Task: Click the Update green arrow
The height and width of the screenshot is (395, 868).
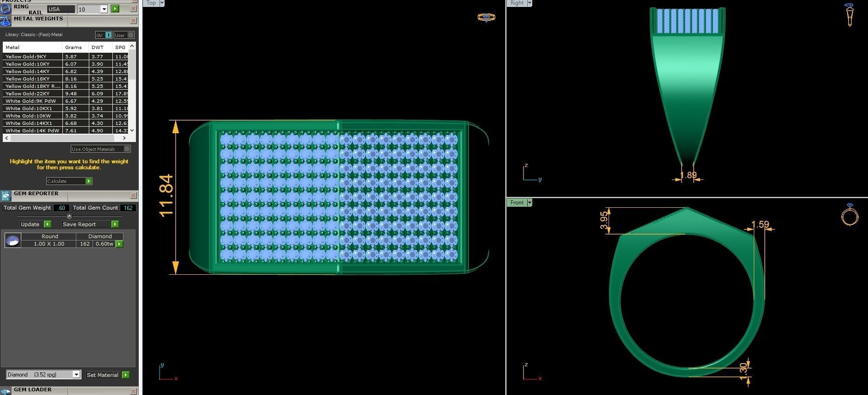Action: point(47,224)
